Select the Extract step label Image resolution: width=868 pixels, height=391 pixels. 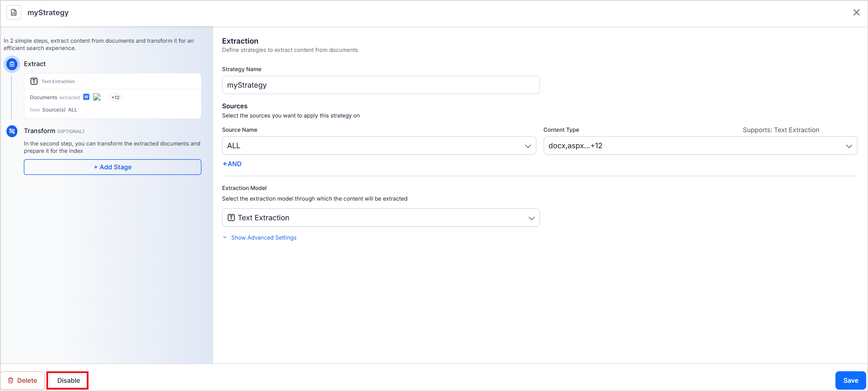pyautogui.click(x=35, y=64)
